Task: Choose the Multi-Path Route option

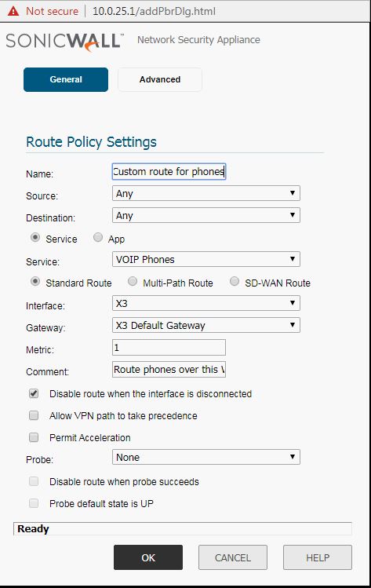Action: click(x=133, y=281)
